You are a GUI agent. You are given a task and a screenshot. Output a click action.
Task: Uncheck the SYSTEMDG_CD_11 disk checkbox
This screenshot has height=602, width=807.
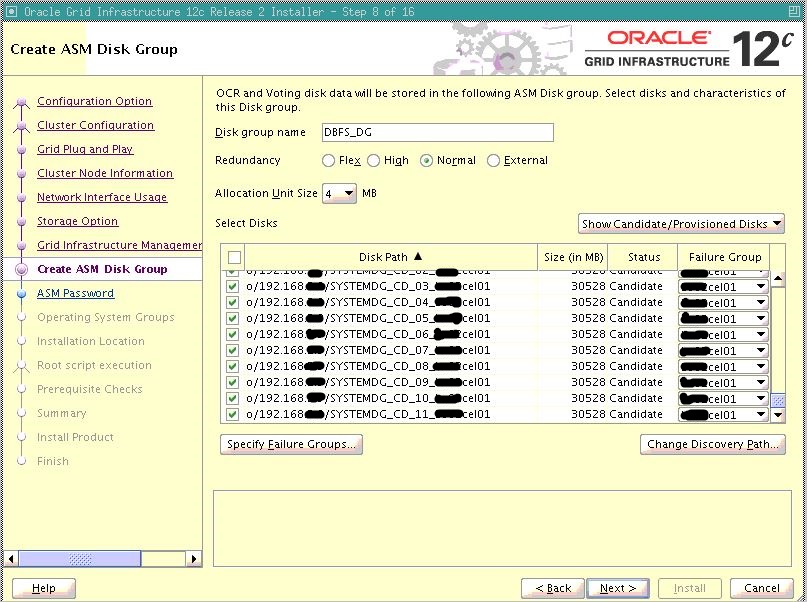coord(233,414)
